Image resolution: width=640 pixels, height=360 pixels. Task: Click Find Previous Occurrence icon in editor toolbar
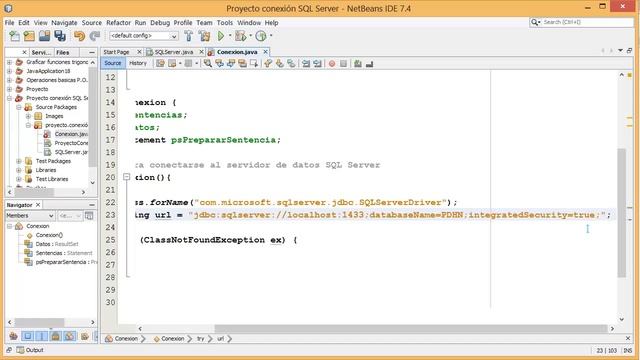coord(219,63)
